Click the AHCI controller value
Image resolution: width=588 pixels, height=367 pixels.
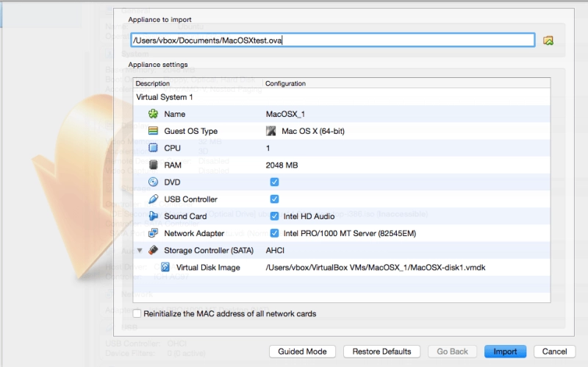(x=275, y=250)
